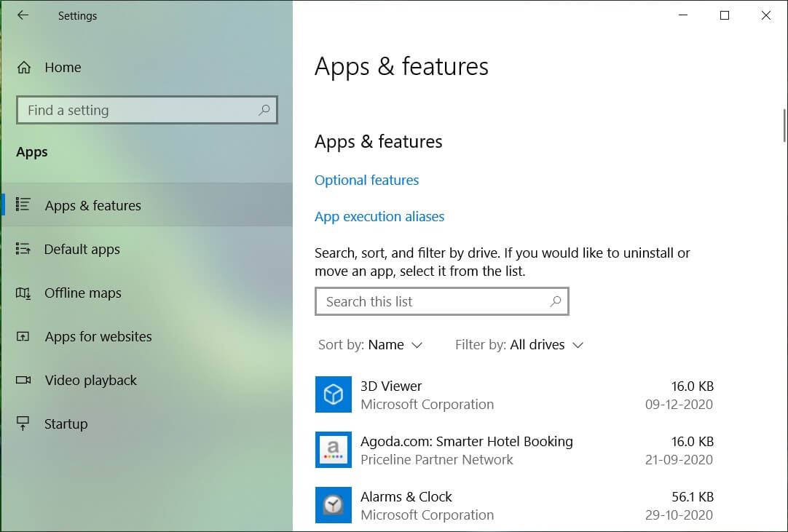The image size is (788, 532).
Task: Close the Settings window
Action: point(766,15)
